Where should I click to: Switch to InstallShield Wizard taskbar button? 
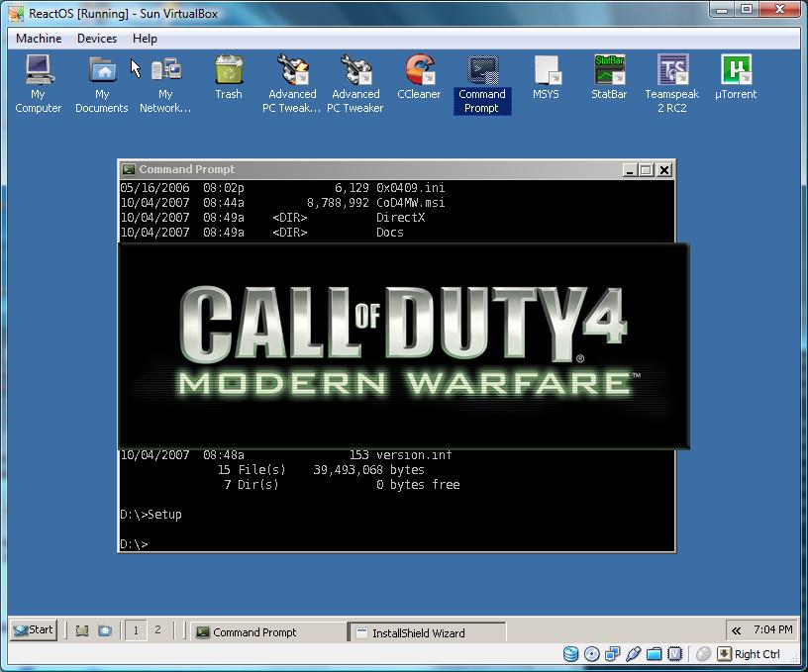[427, 632]
